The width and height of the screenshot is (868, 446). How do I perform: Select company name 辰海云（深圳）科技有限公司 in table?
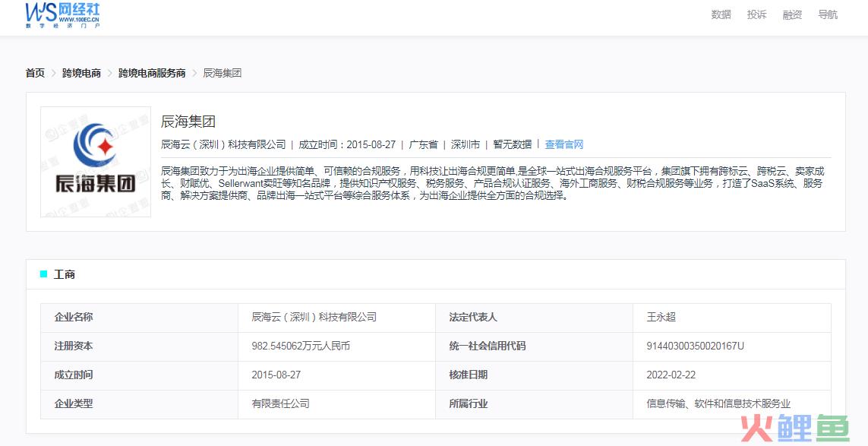click(x=336, y=318)
